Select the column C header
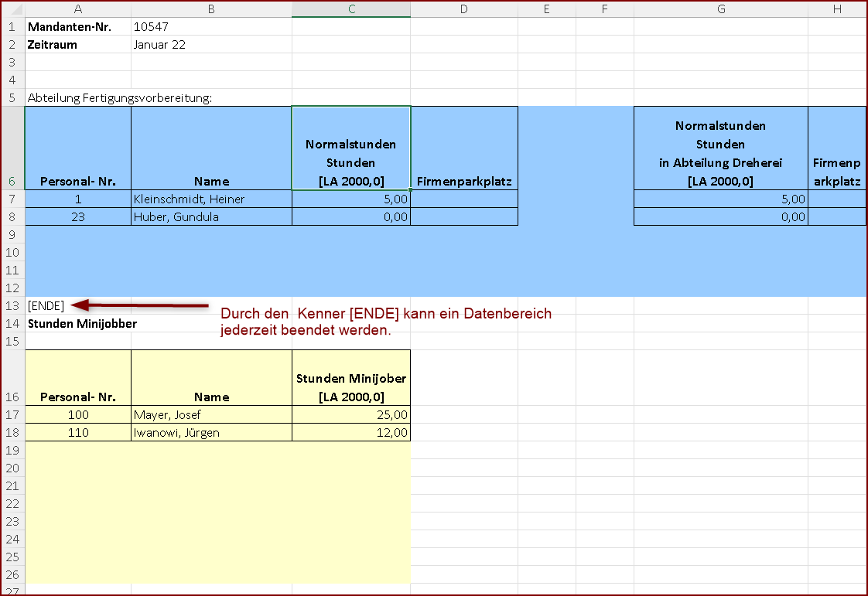This screenshot has height=596, width=868. [351, 9]
